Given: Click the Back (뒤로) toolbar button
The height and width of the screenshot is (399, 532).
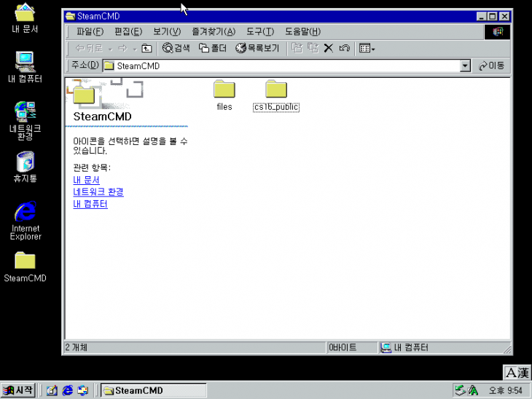Looking at the screenshot, I should pos(89,49).
